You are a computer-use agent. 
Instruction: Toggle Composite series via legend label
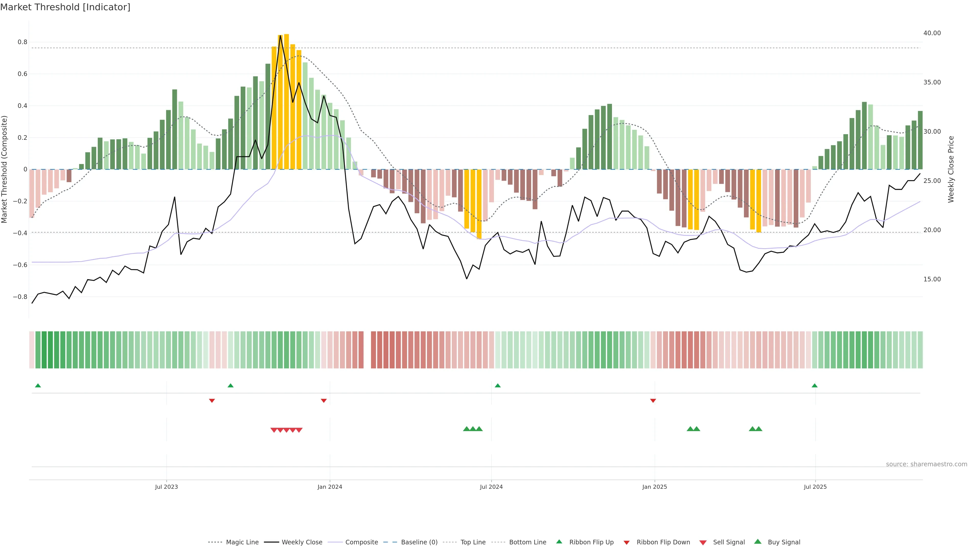[361, 542]
